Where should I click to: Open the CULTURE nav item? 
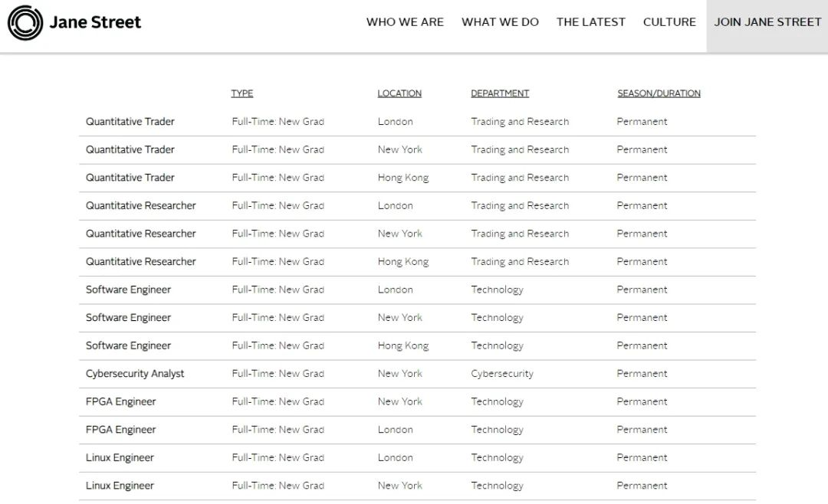[x=669, y=22]
